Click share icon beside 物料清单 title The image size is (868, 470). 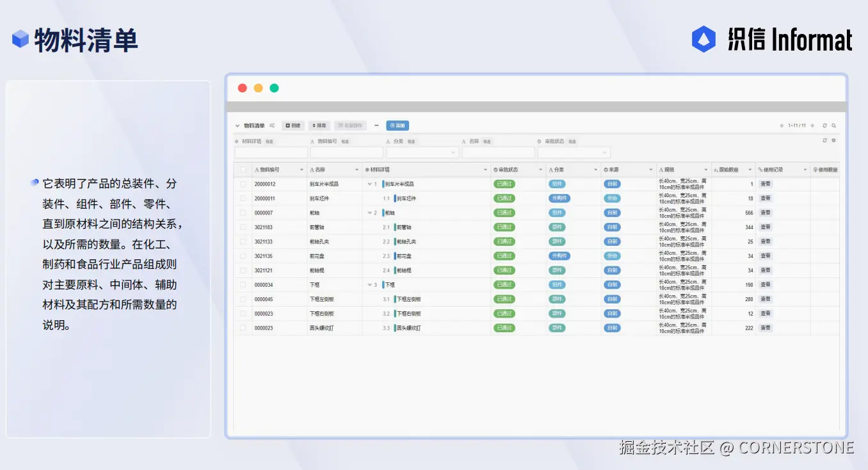(272, 126)
